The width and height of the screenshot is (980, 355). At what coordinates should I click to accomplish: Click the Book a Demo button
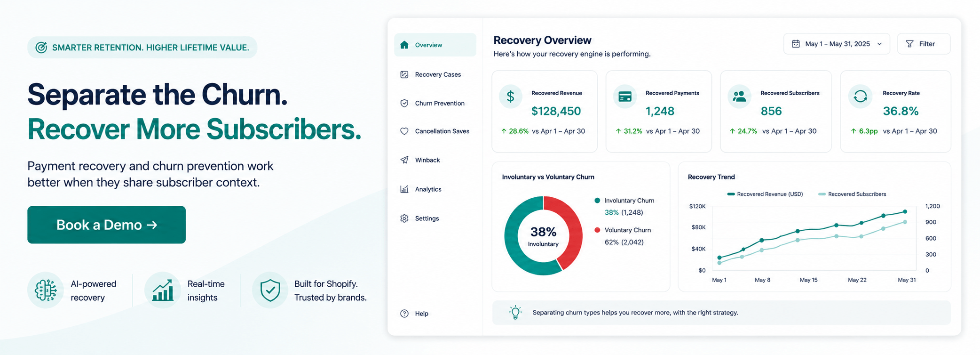coord(107,225)
